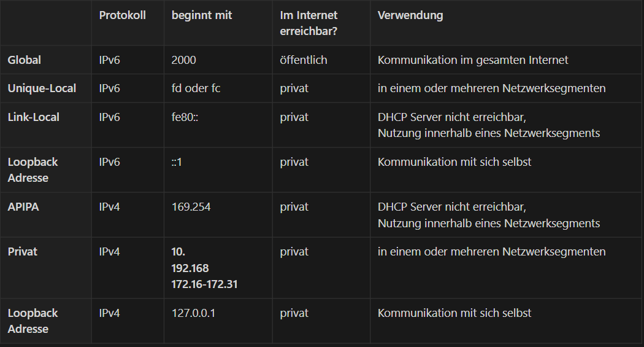Click the "Global" row label

point(25,60)
